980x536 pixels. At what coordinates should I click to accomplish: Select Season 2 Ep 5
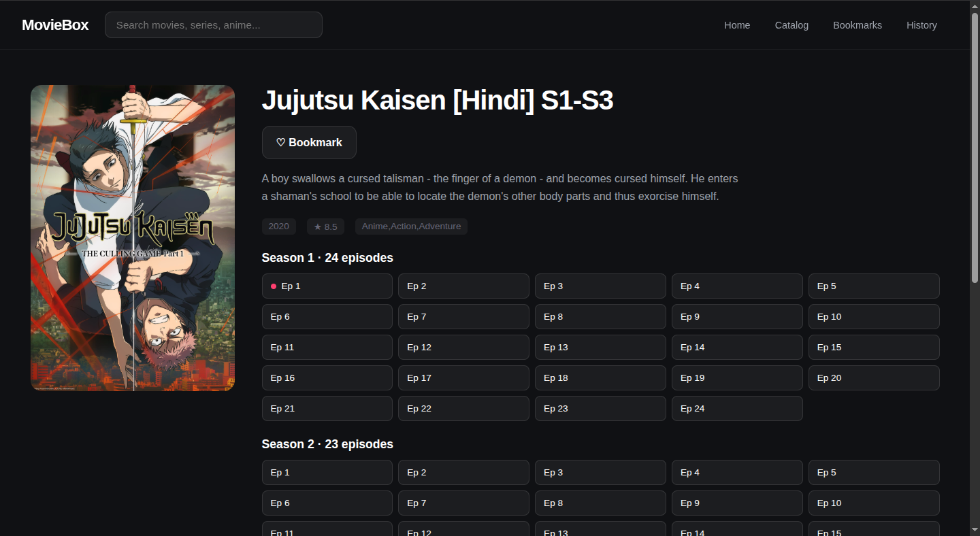coord(874,473)
